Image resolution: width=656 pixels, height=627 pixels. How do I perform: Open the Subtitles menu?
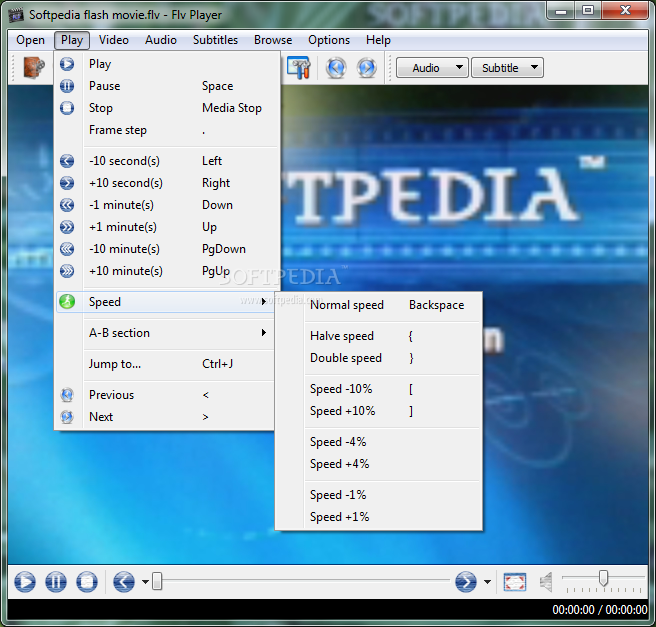pos(215,40)
